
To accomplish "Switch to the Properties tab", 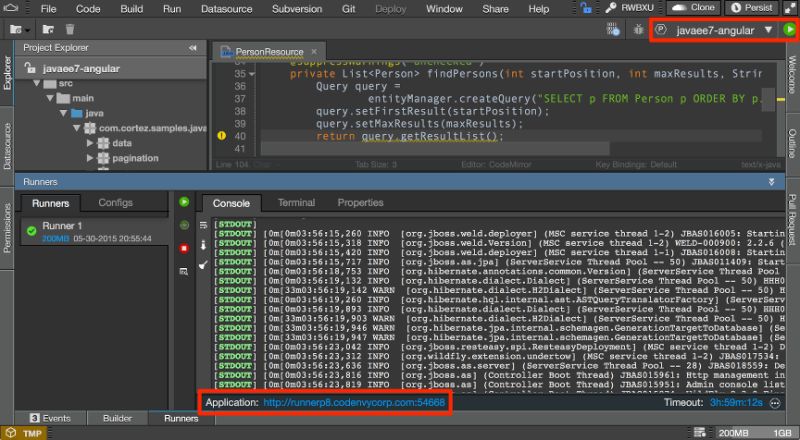I will click(360, 203).
